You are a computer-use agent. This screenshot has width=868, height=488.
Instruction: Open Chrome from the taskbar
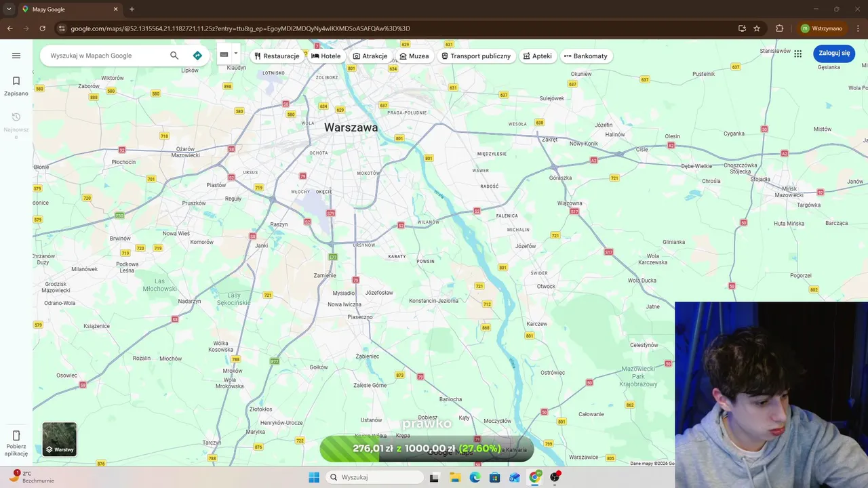click(535, 477)
